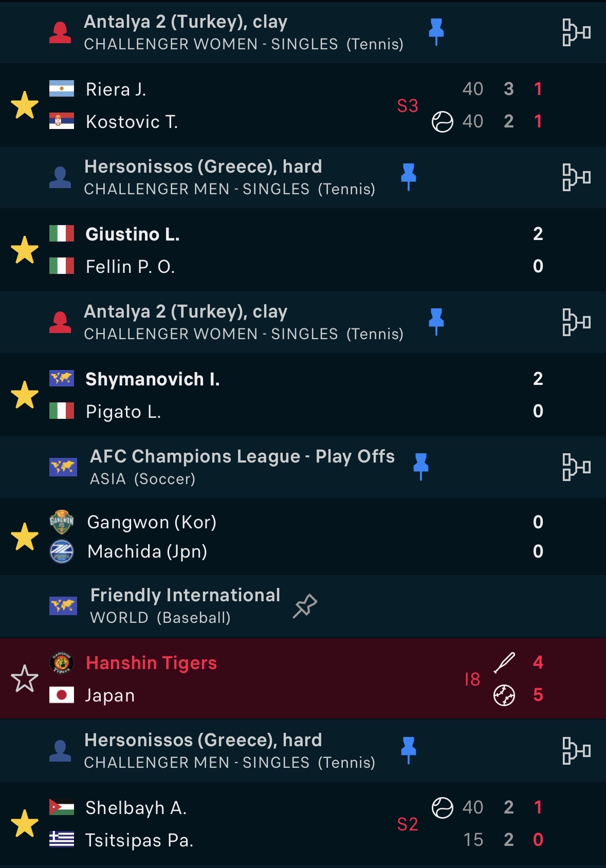Unpin the first Hersonissos Challenger Men tournament
Viewport: 606px width, 868px height.
tap(409, 176)
